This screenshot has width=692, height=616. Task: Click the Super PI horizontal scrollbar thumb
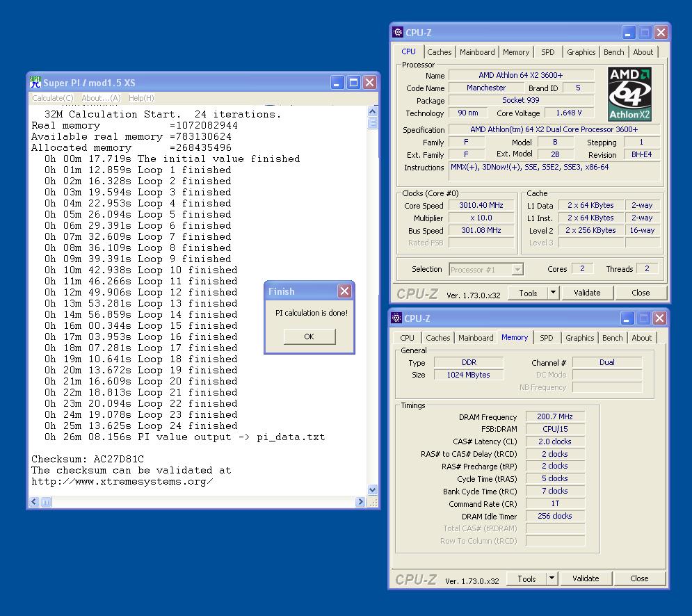pos(46,502)
